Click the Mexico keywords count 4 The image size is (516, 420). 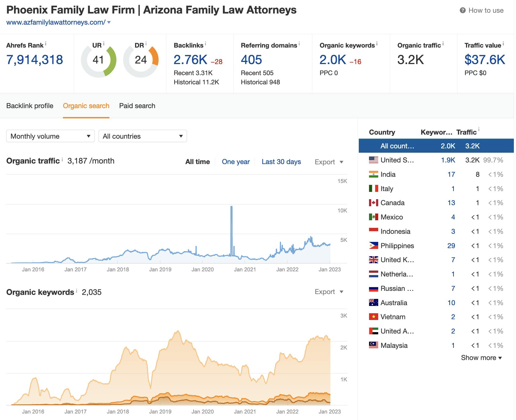pyautogui.click(x=453, y=217)
